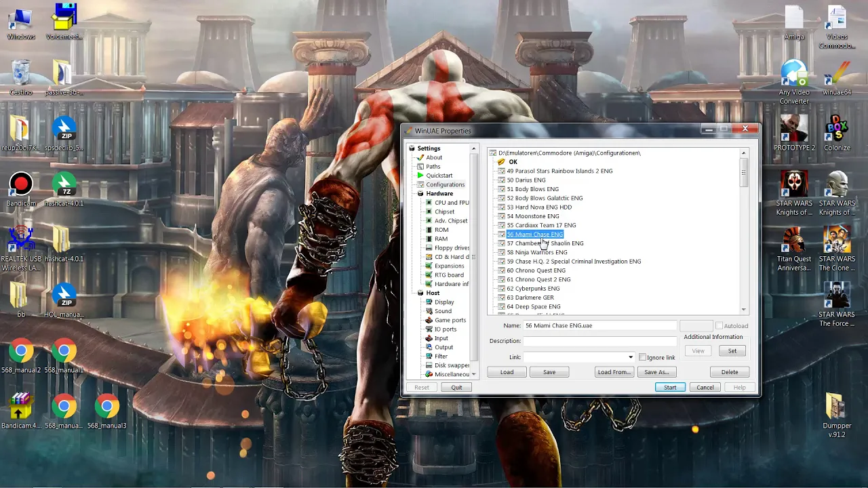
Task: Click the Save As... button
Action: (656, 372)
